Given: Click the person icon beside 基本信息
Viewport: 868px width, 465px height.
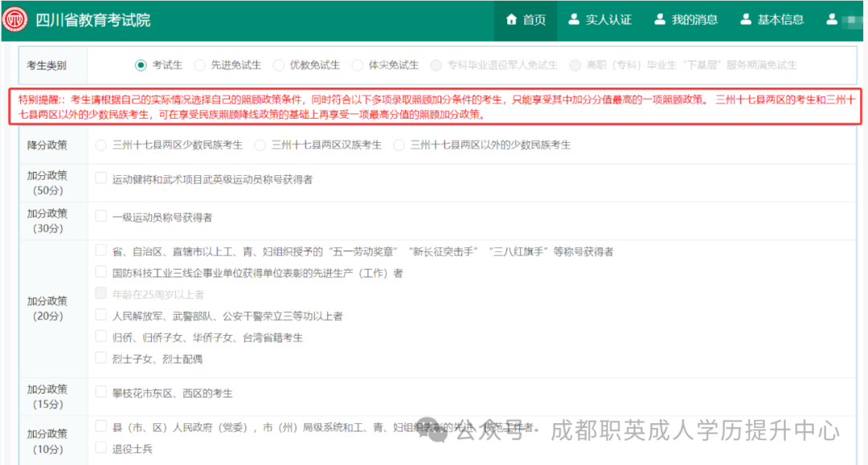Looking at the screenshot, I should [x=746, y=19].
